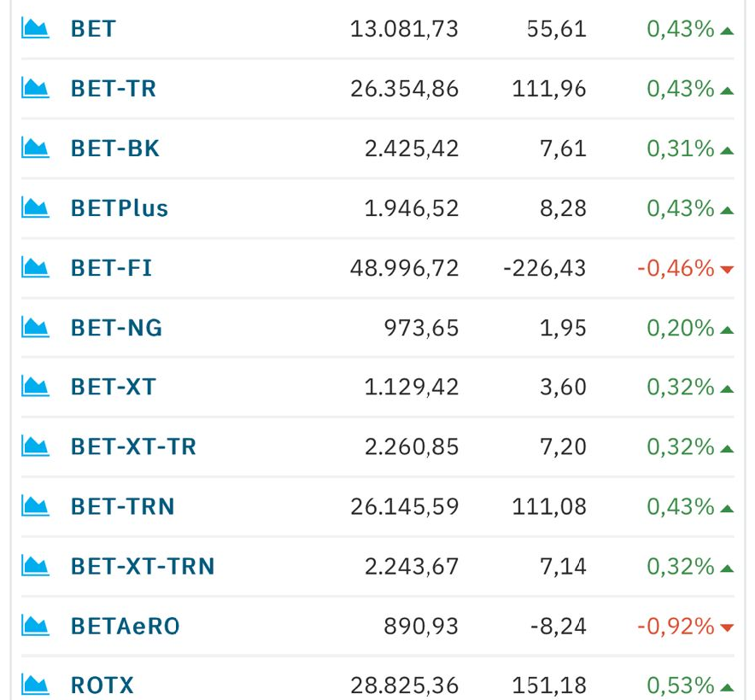The image size is (755, 700).
Task: Open the chart icon for BETAeRO
Action: pyautogui.click(x=35, y=626)
